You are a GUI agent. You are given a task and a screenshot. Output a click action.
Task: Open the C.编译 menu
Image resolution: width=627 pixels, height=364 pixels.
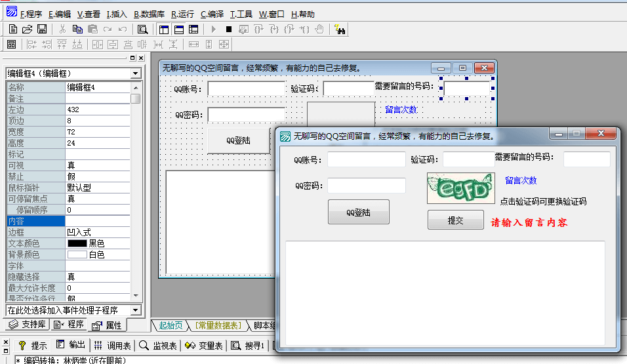pos(212,14)
